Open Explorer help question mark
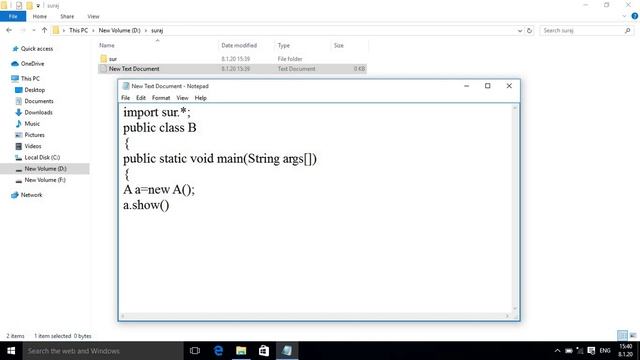 point(635,16)
